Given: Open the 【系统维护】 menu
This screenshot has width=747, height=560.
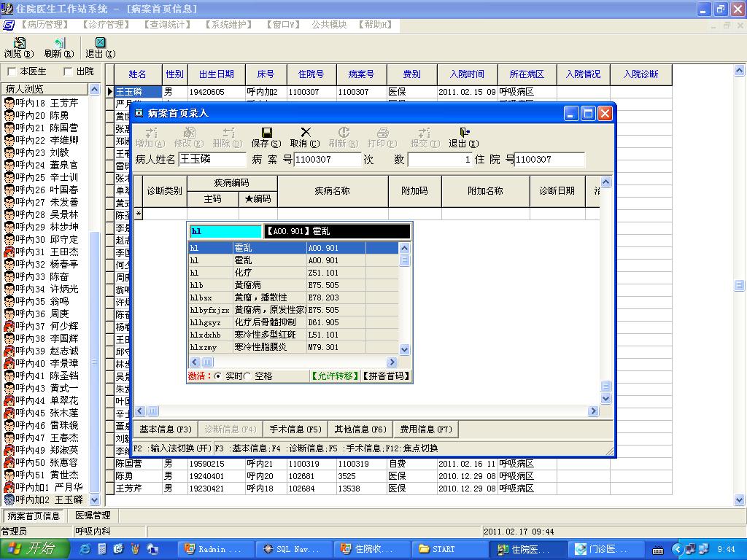Looking at the screenshot, I should click(228, 24).
